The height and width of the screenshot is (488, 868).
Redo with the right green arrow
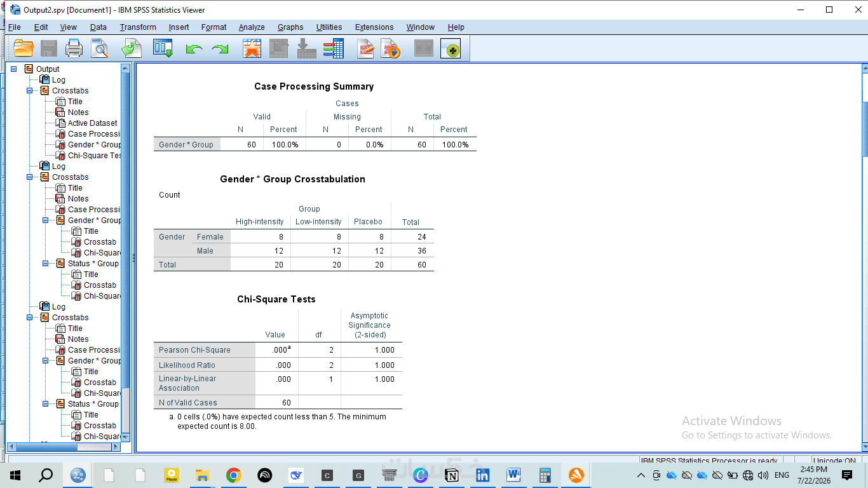220,49
